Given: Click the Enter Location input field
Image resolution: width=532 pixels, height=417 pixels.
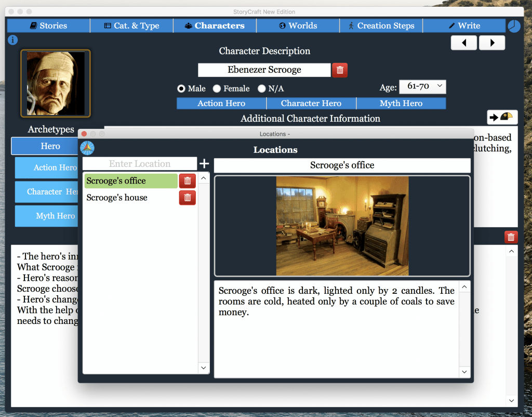Looking at the screenshot, I should (140, 164).
